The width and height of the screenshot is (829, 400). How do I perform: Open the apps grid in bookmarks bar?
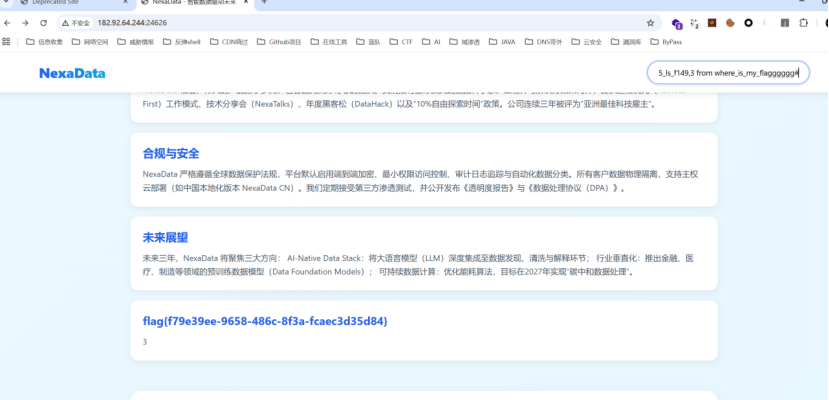[x=7, y=42]
